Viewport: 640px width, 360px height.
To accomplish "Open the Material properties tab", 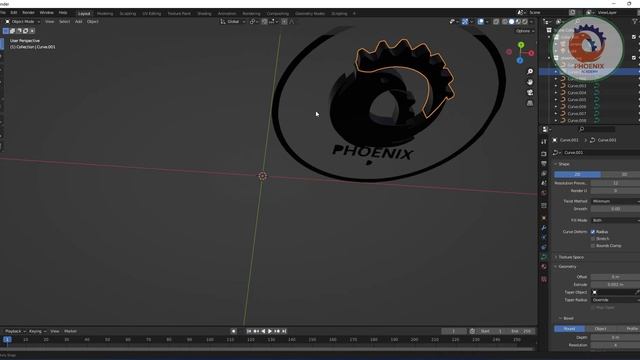I will tap(544, 267).
